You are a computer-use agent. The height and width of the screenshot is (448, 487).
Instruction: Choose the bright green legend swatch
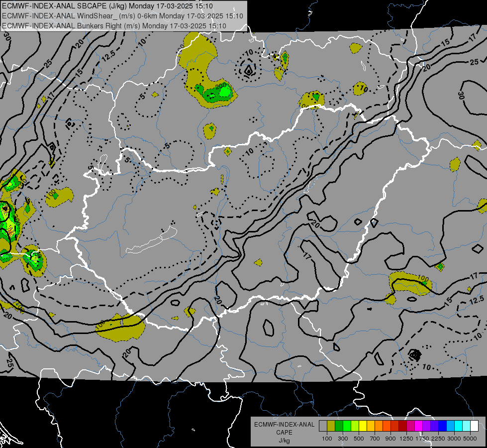coord(347,426)
